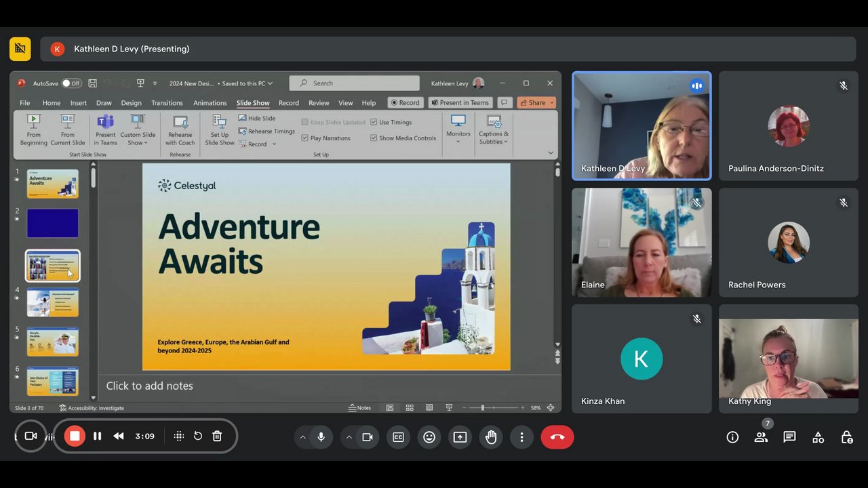Open the file name save location dropdown
This screenshot has width=868, height=488.
[270, 83]
